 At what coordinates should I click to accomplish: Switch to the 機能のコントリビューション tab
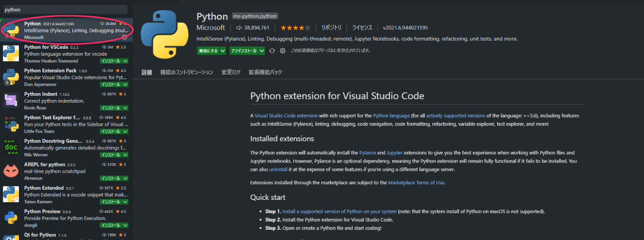(187, 72)
